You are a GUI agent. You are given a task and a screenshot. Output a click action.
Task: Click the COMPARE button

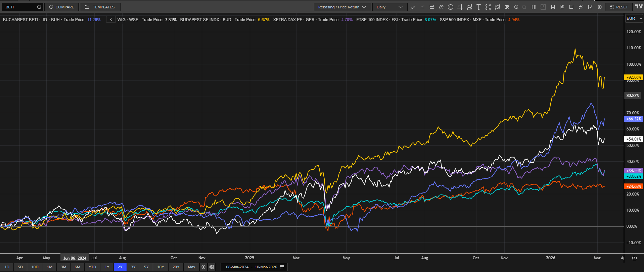coord(61,7)
